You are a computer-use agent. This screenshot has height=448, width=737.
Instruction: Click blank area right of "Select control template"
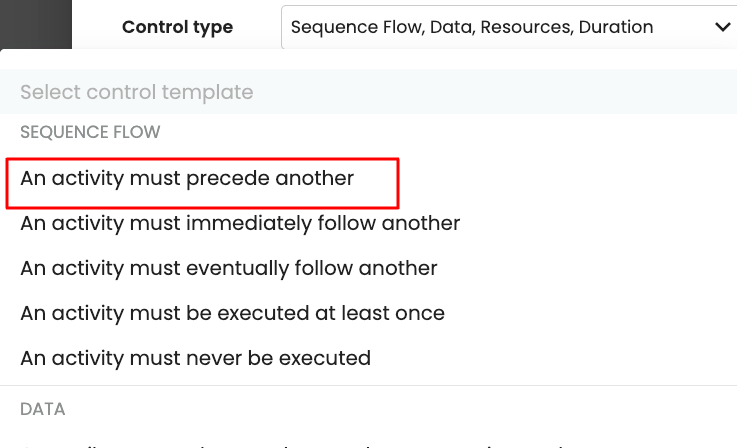(x=500, y=93)
